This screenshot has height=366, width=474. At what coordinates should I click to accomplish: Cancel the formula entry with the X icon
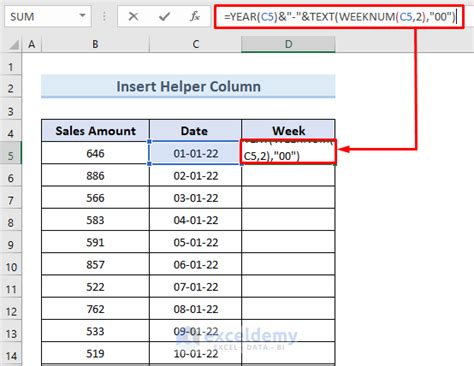(x=133, y=16)
